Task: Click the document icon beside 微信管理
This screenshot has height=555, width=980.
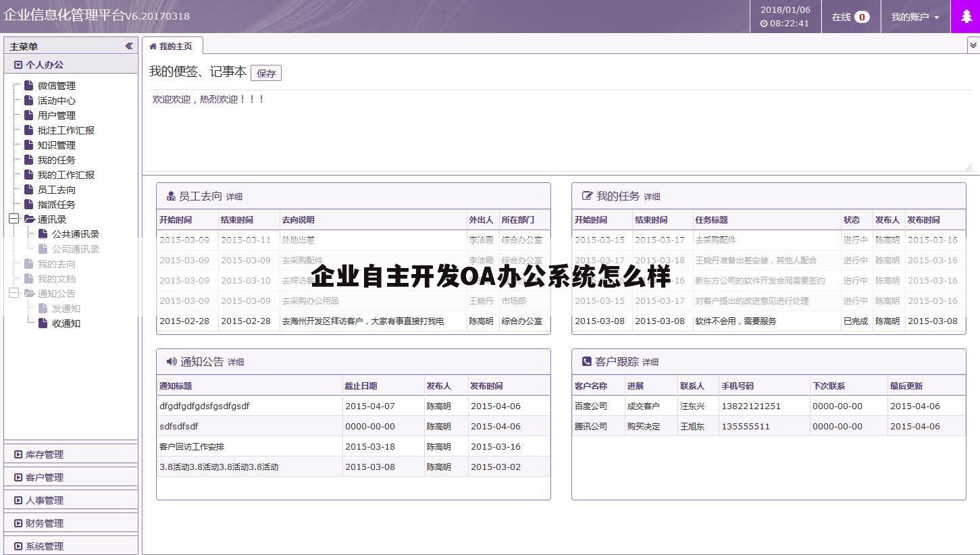Action: coord(29,85)
